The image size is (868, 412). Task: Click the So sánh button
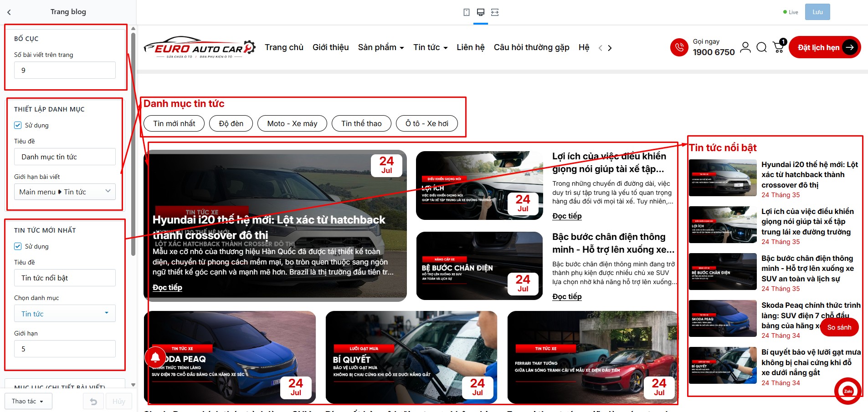[x=839, y=327]
